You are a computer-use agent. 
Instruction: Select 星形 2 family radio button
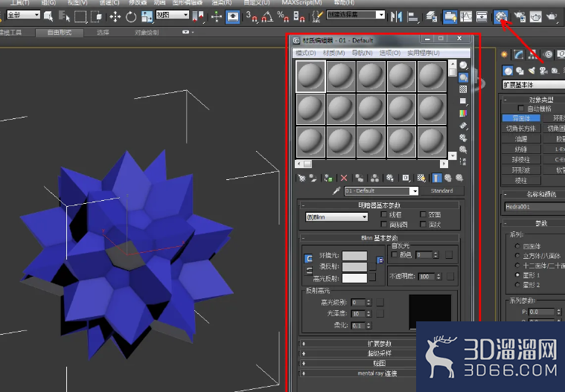click(x=517, y=285)
